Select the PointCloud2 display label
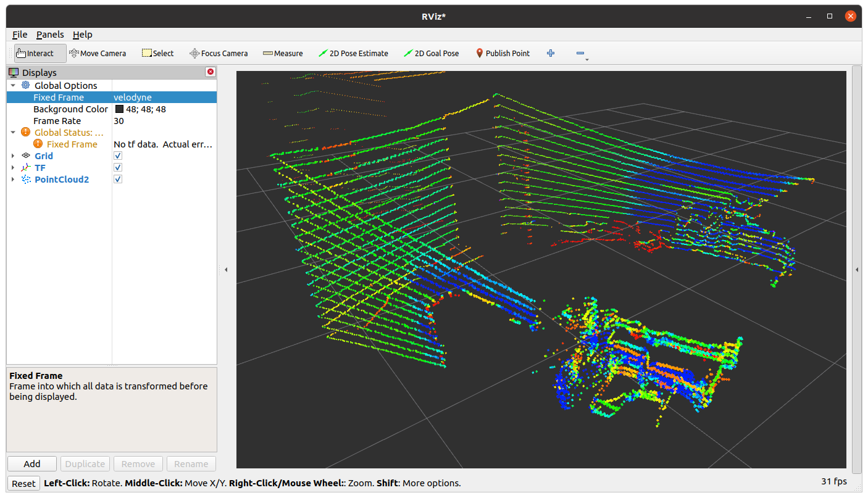 (x=62, y=179)
